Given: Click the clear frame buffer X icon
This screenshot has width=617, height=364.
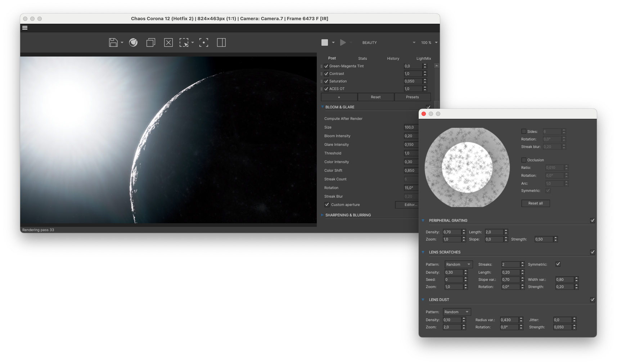Looking at the screenshot, I should 168,42.
